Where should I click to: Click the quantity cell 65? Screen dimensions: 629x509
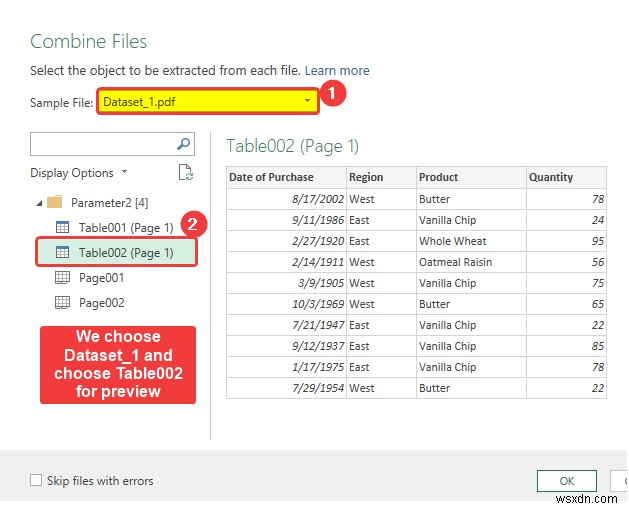point(566,304)
